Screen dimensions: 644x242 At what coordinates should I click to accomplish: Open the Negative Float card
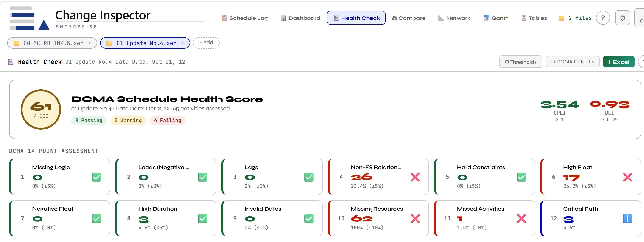point(60,218)
